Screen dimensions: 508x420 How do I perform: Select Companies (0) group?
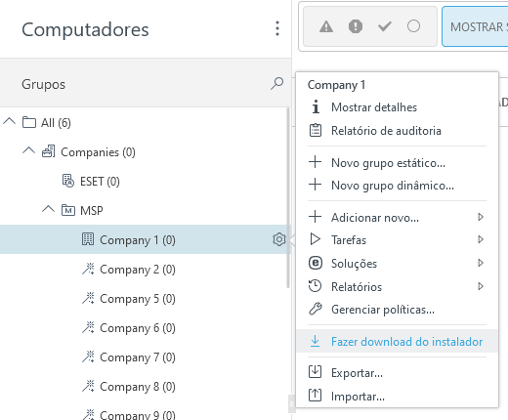[98, 152]
